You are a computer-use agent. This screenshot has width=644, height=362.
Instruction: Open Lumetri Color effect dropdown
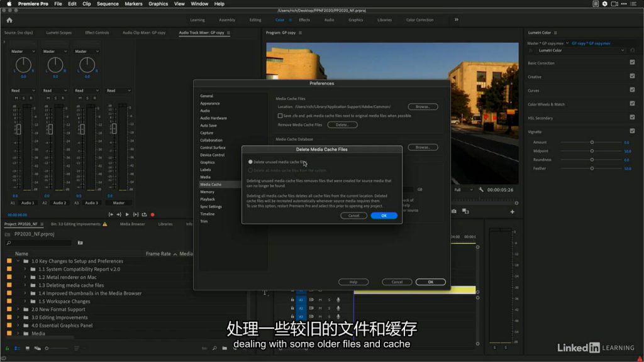click(580, 50)
